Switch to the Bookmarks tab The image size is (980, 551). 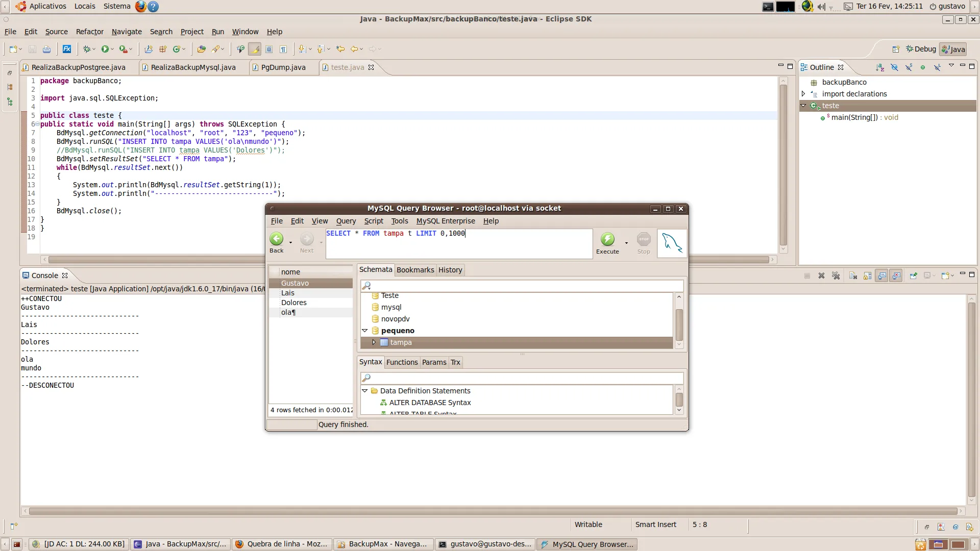coord(415,270)
